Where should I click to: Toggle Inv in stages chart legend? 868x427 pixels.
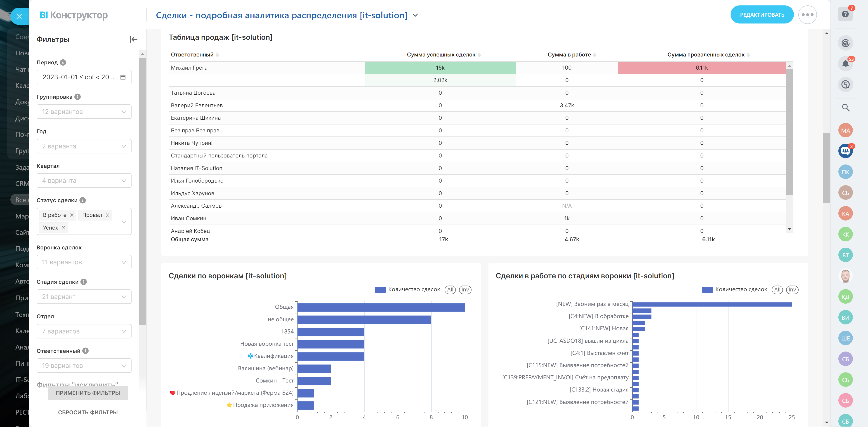click(792, 290)
